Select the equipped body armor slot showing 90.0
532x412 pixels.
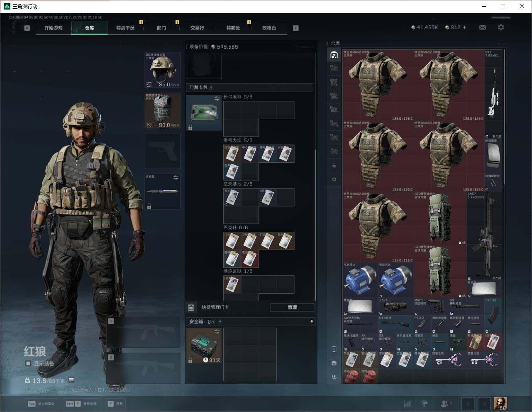point(162,110)
